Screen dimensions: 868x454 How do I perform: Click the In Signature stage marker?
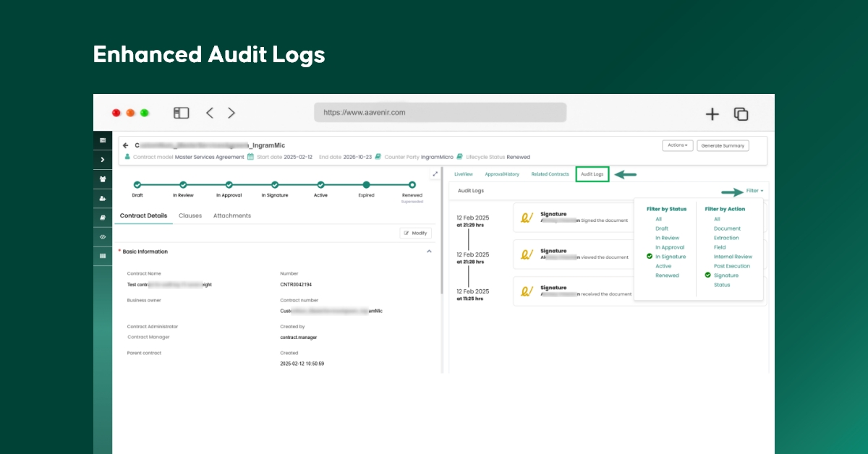pyautogui.click(x=275, y=185)
